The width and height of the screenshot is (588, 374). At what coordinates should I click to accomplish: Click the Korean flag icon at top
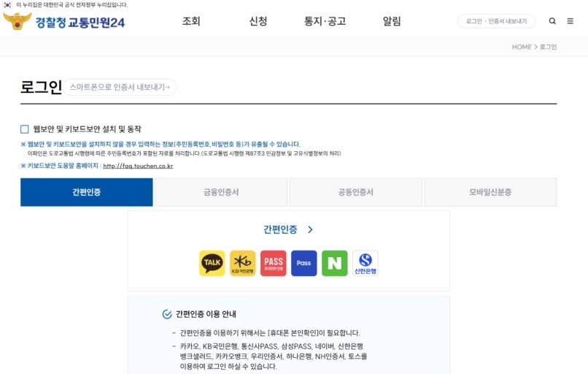(7, 5)
